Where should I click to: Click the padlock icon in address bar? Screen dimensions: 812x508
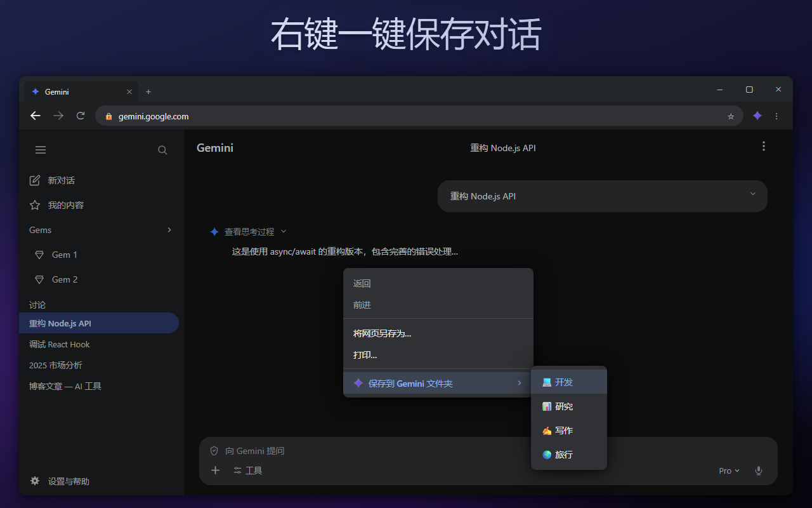(108, 116)
